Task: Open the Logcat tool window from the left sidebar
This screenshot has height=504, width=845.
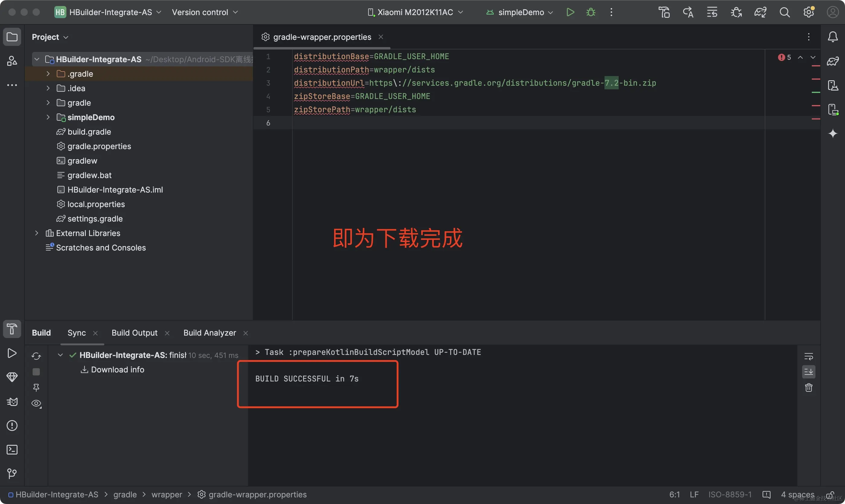Action: [x=12, y=402]
